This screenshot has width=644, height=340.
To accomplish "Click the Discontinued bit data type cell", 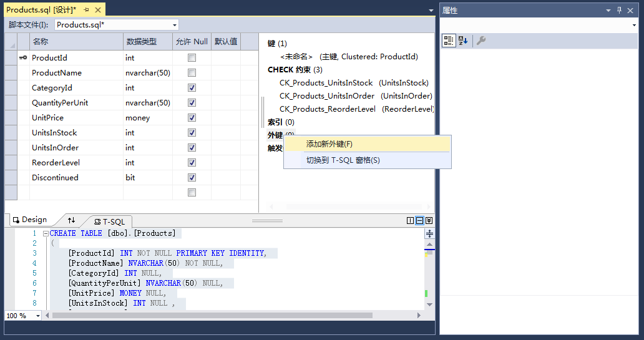I will pyautogui.click(x=148, y=178).
